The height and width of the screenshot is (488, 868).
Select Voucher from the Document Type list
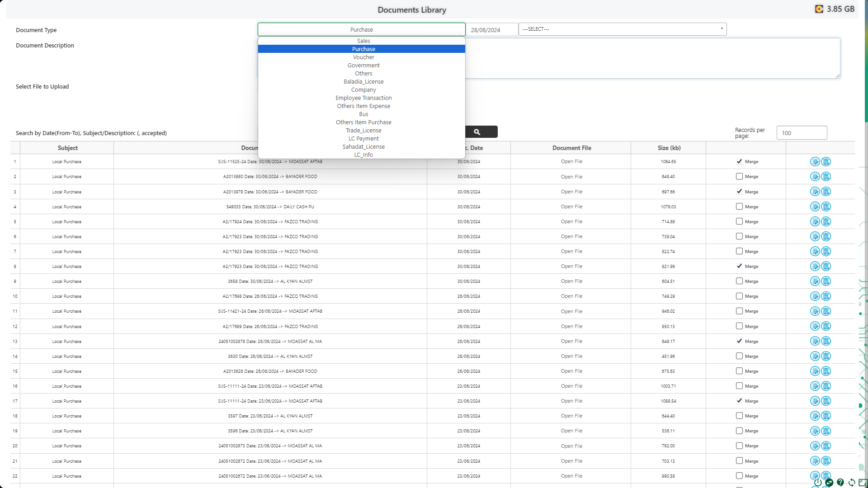(x=363, y=57)
